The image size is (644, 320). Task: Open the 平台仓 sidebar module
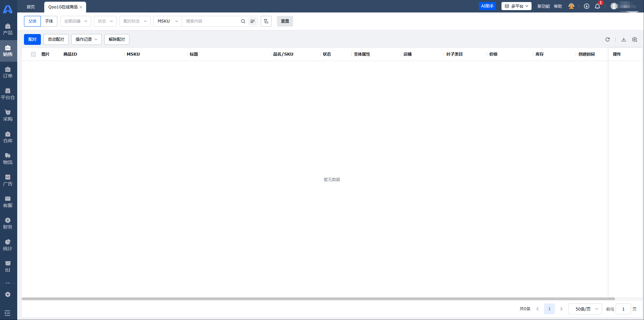[x=8, y=94]
